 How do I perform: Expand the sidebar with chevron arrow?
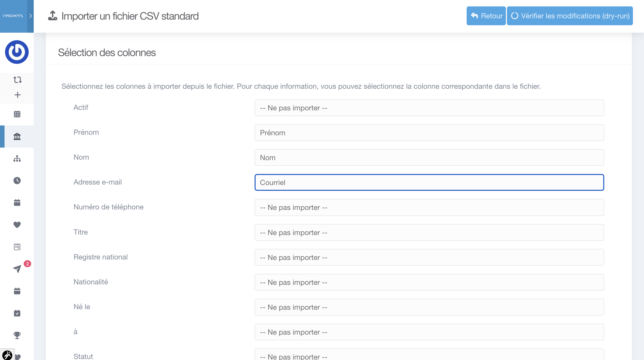30,16
